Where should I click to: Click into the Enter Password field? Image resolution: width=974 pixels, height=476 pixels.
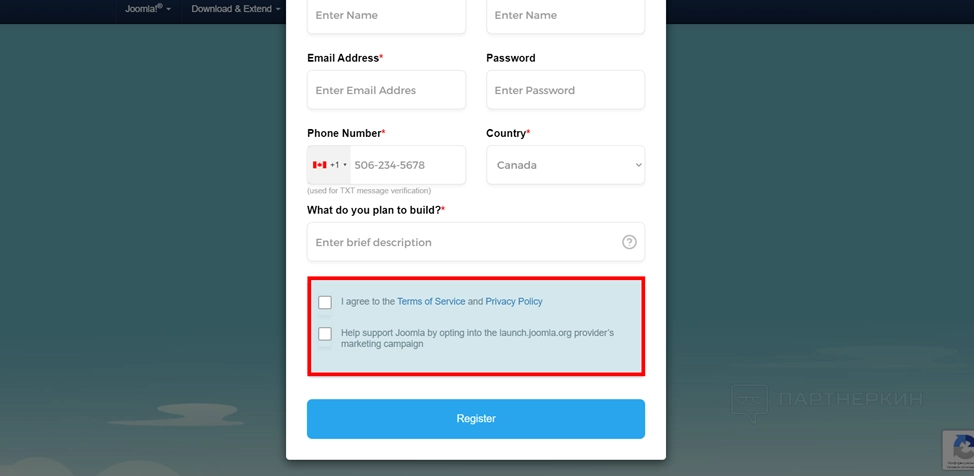click(x=565, y=90)
